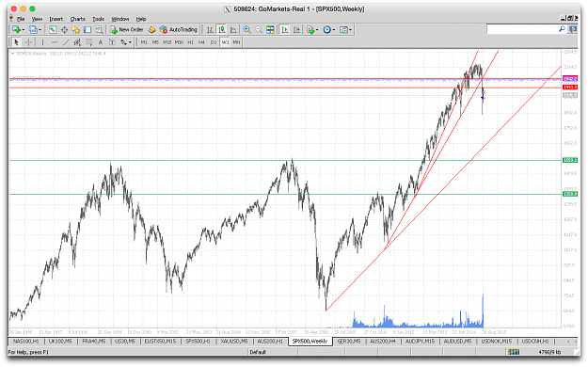The width and height of the screenshot is (588, 367).
Task: Select the Fibonacci retracement tool
Action: point(88,42)
